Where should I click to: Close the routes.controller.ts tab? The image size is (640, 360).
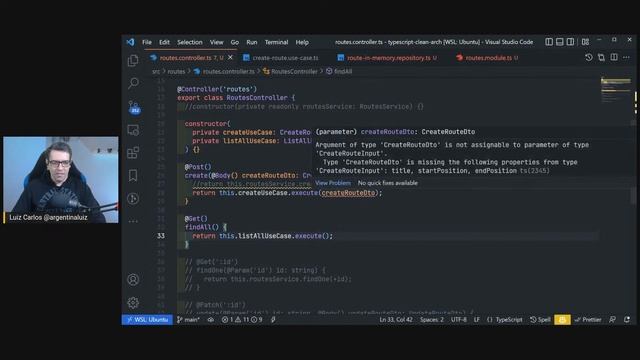(x=230, y=58)
